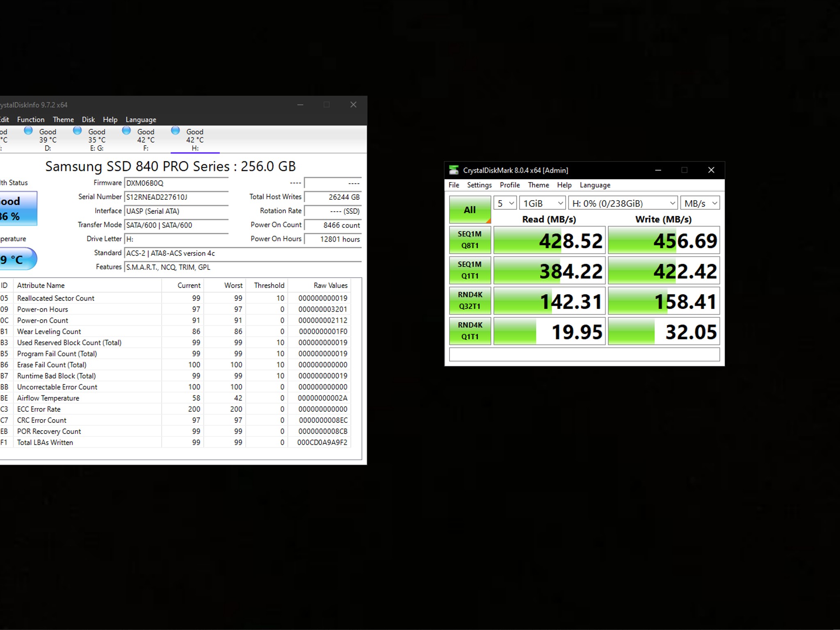Open Profile menu in CrystalDiskMark

510,185
